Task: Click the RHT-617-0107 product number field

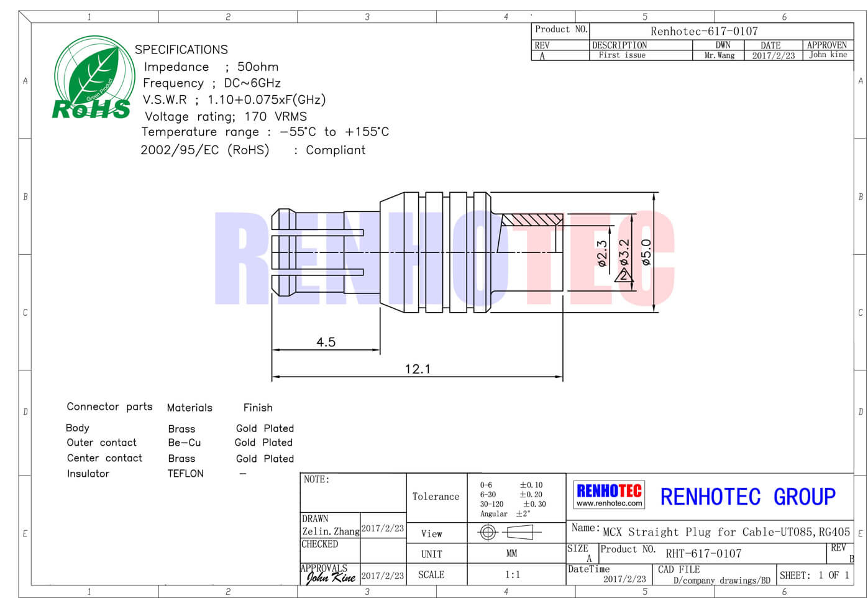Action: click(x=703, y=553)
